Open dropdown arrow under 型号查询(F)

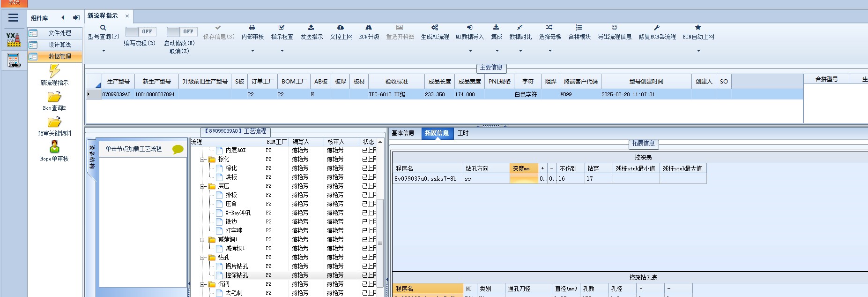click(x=104, y=51)
